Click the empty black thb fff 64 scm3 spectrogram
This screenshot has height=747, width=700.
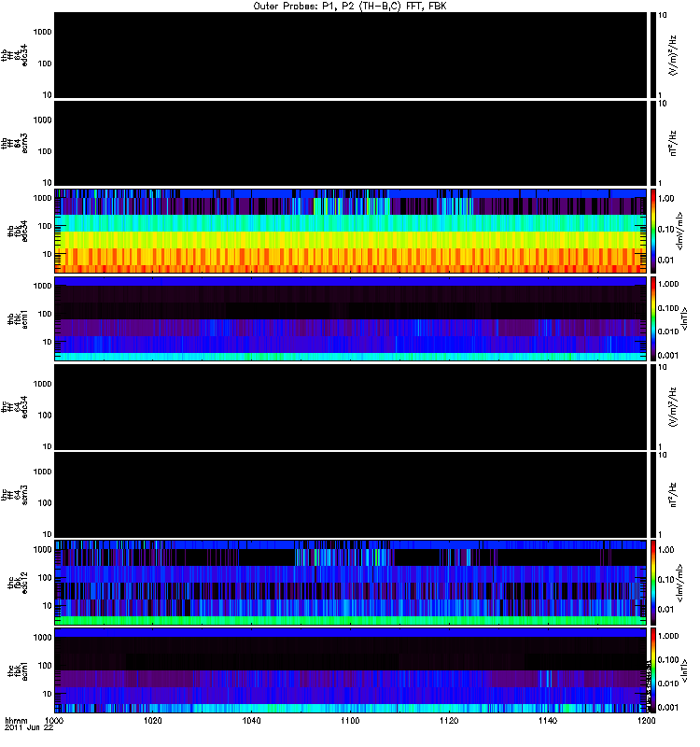pos(351,144)
